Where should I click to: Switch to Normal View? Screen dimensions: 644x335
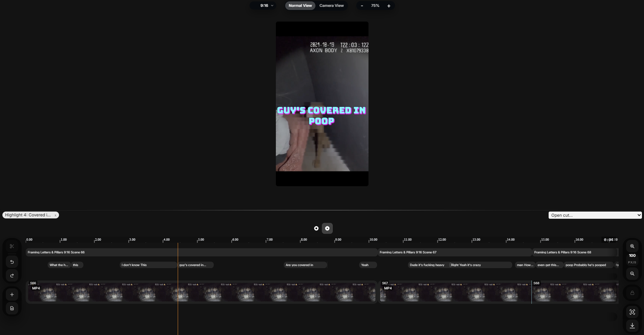[x=300, y=5]
